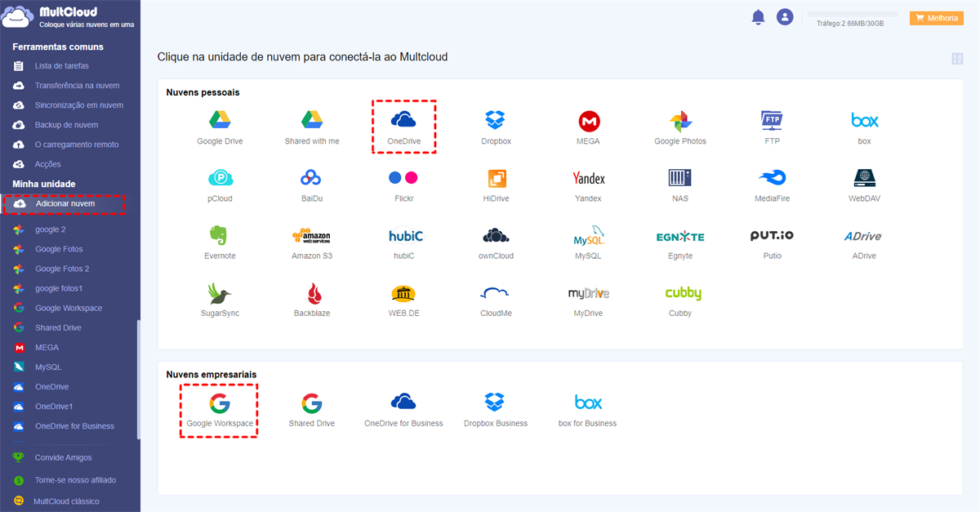Connect the ownCloud service
Screen dimensions: 980x512
[496, 243]
